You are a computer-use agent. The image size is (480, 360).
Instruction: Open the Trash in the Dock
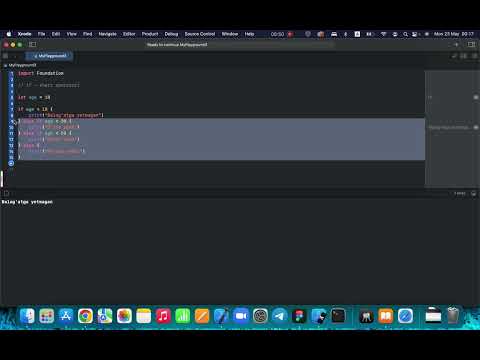[453, 316]
